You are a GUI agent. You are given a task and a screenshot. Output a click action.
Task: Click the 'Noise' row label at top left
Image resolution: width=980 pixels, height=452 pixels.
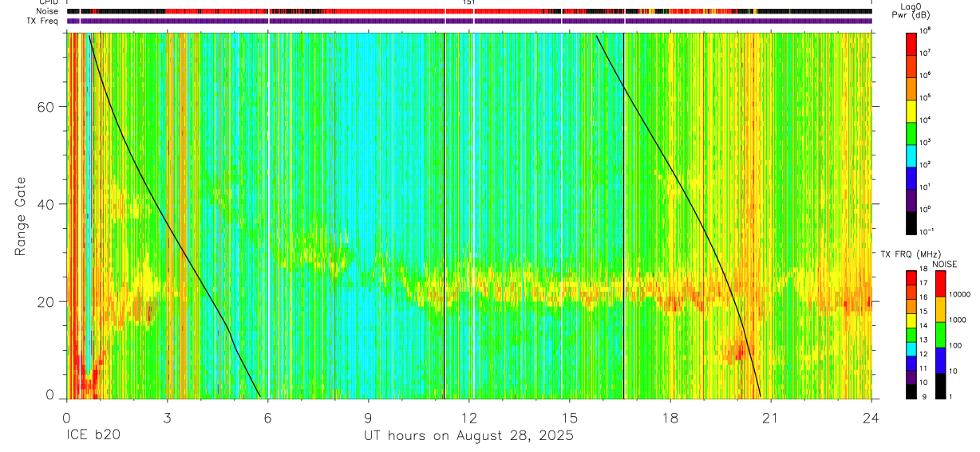coord(46,12)
